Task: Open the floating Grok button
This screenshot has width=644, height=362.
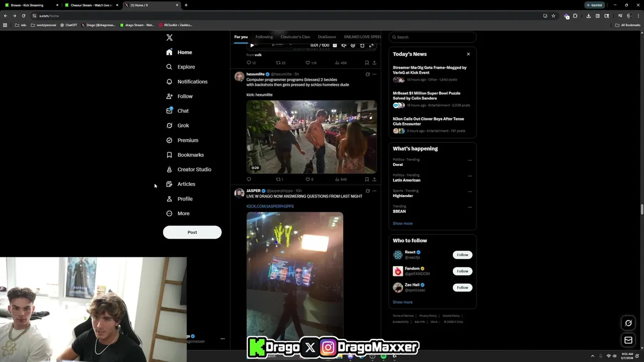Action: [628, 323]
